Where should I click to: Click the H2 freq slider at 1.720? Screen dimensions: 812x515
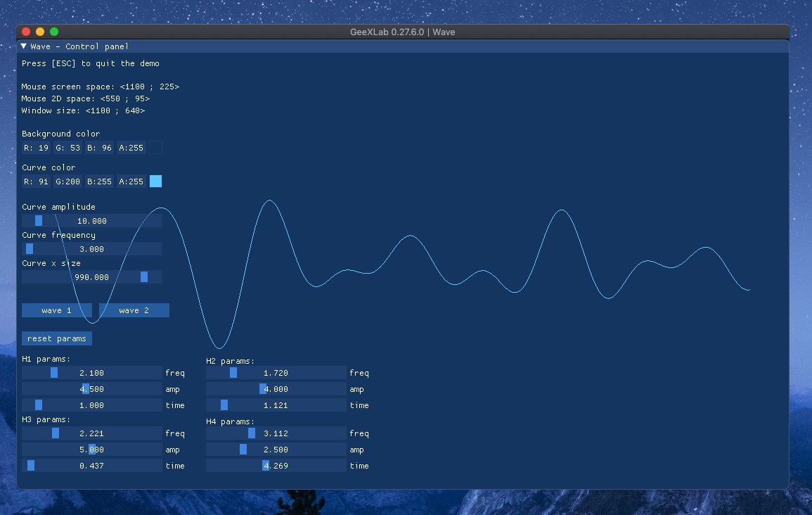click(276, 373)
